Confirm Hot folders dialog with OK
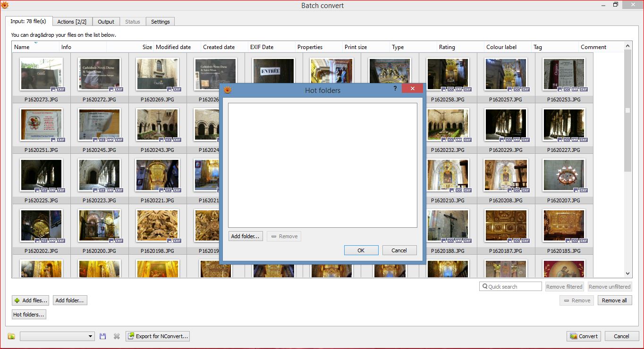This screenshot has width=644, height=349. 361,250
